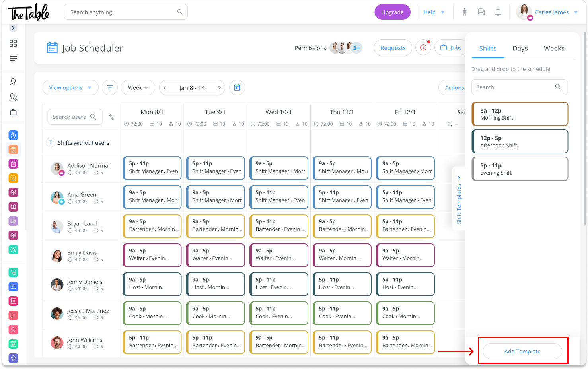Click the Upgrade button
The height and width of the screenshot is (369, 588).
(392, 12)
